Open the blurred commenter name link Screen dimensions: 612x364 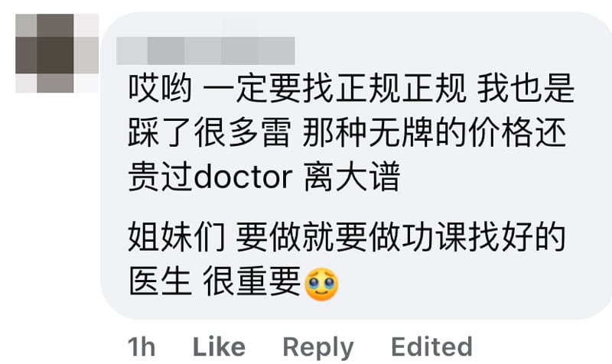click(205, 50)
